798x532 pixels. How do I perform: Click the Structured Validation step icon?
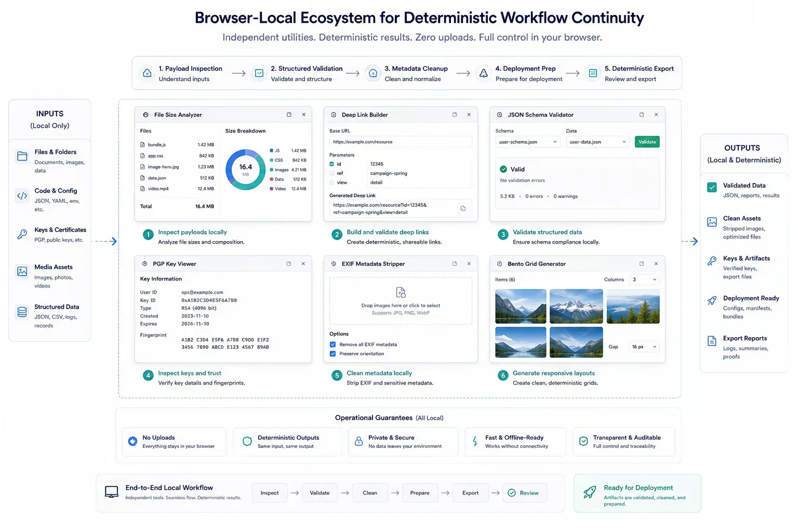coord(259,73)
